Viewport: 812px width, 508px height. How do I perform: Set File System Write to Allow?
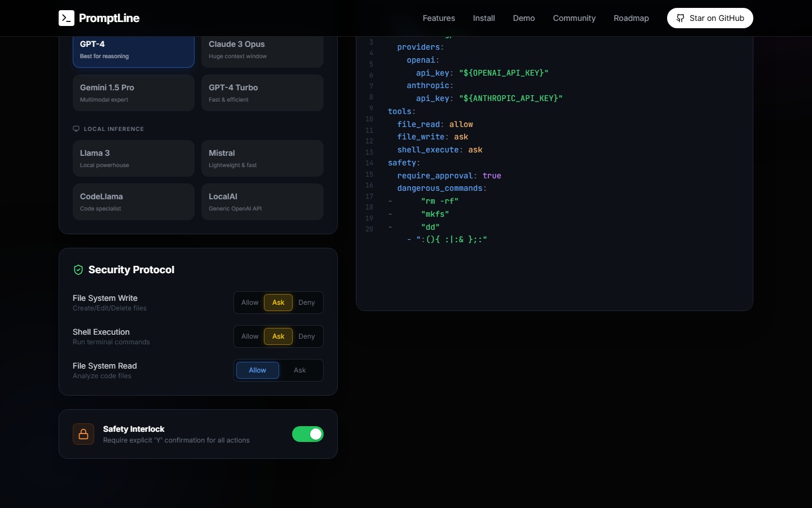[x=250, y=303]
